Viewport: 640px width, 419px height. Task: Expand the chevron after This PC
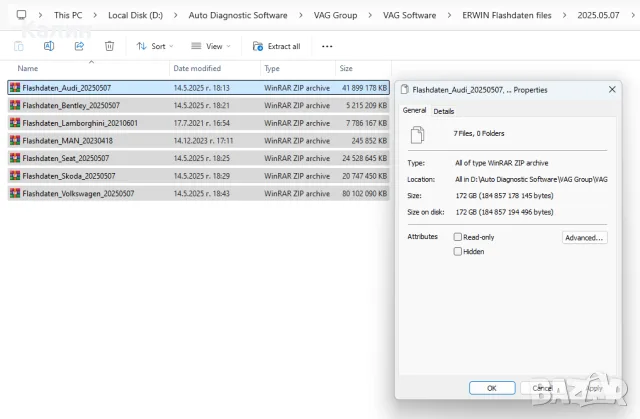pyautogui.click(x=95, y=15)
